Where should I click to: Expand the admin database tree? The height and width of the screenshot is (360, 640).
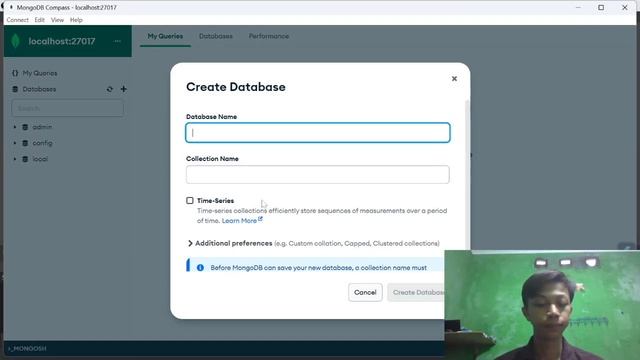click(15, 127)
